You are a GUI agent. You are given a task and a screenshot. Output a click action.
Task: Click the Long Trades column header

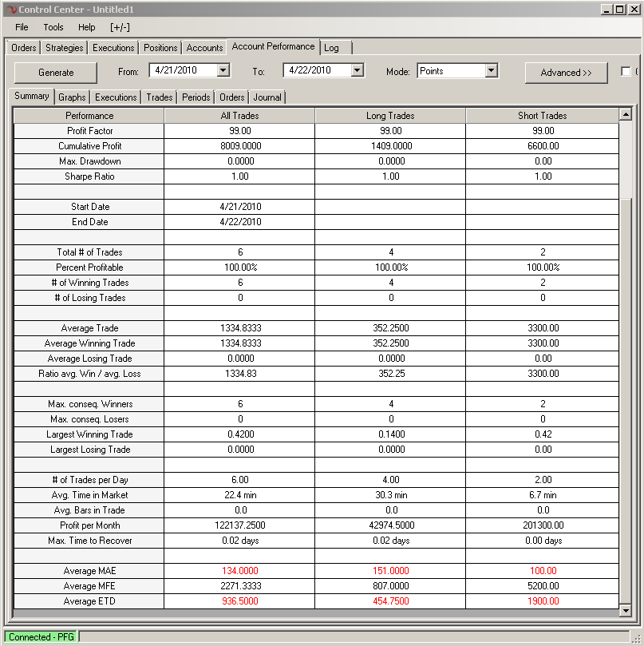click(x=390, y=115)
